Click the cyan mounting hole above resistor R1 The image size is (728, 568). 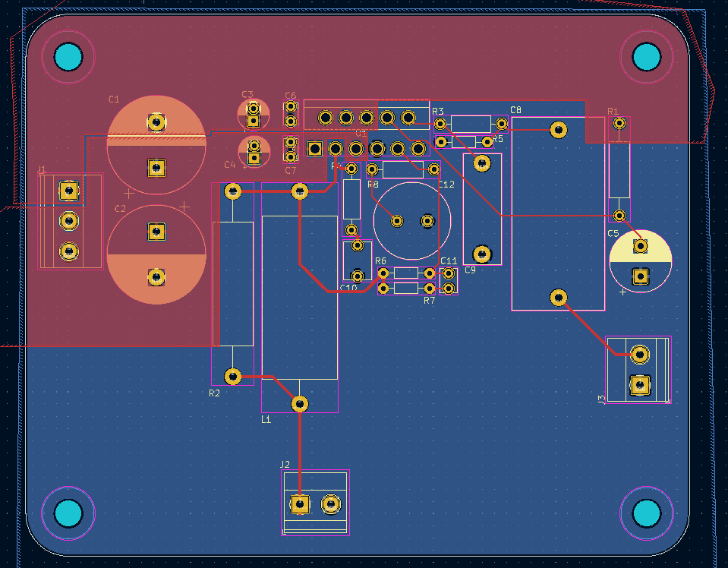646,57
